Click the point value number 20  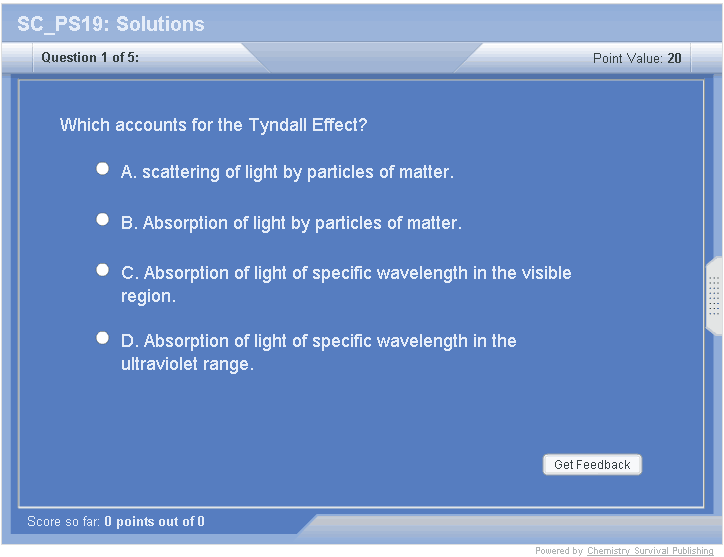[x=675, y=58]
